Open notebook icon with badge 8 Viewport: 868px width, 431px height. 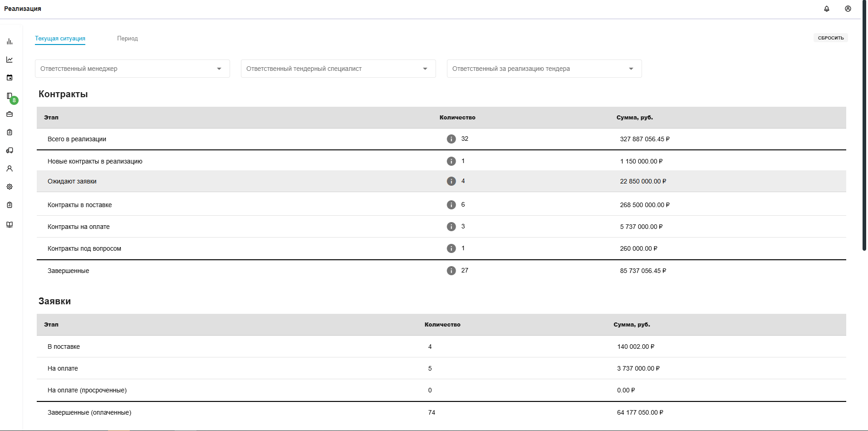10,96
